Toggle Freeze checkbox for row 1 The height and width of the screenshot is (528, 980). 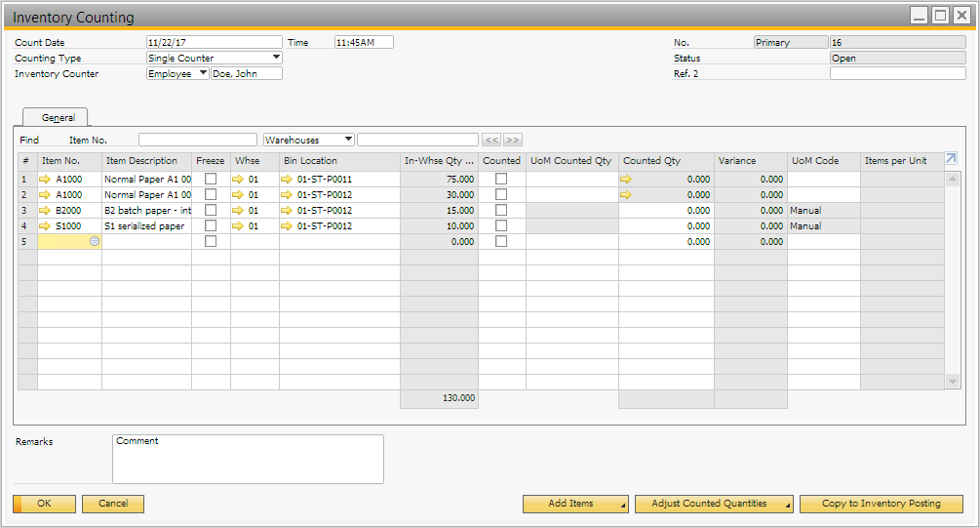coord(211,180)
